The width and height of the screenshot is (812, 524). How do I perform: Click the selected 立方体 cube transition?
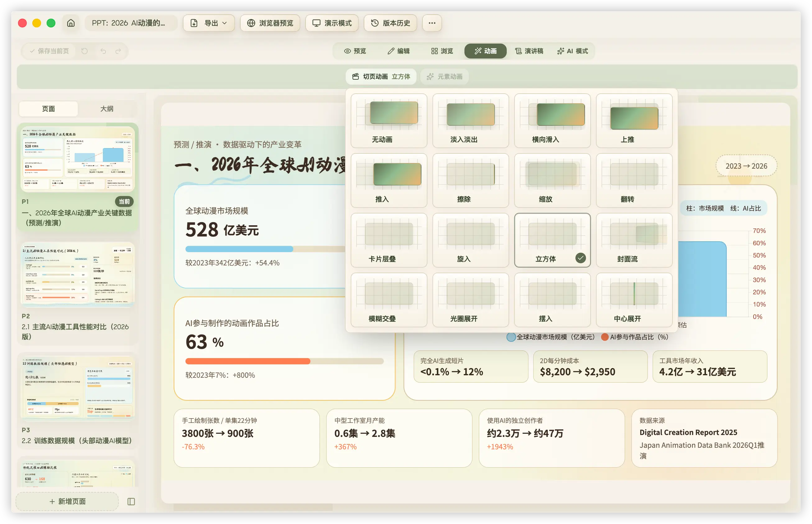click(552, 240)
